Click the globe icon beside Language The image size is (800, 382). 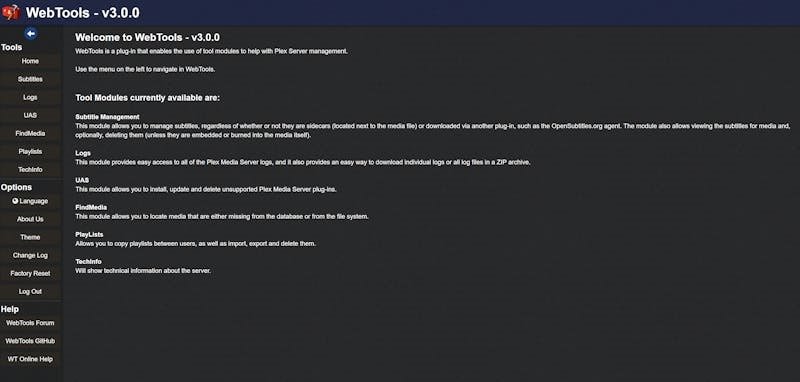15,201
